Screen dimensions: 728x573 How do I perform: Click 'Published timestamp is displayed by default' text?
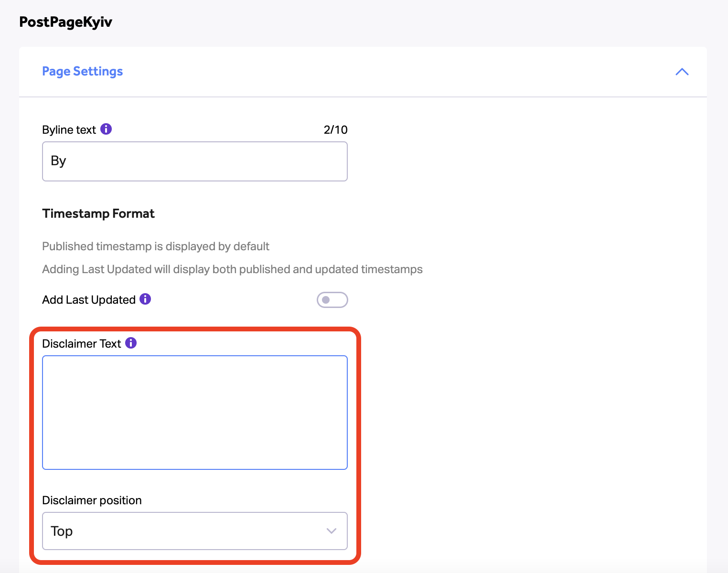[156, 246]
